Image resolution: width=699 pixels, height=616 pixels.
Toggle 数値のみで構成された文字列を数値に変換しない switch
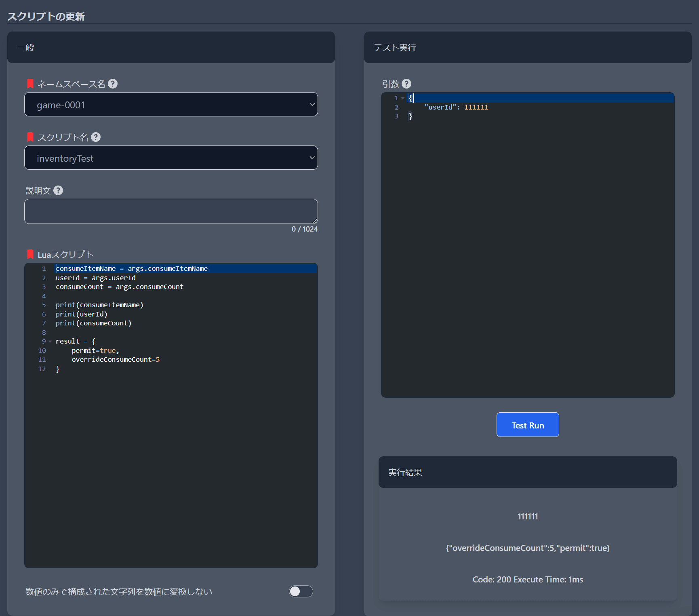click(301, 591)
